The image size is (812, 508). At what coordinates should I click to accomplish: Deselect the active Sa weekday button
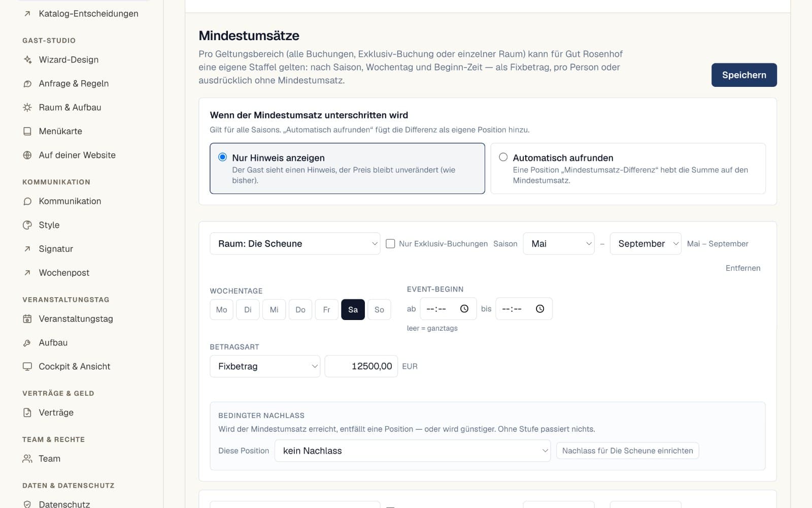pyautogui.click(x=353, y=309)
